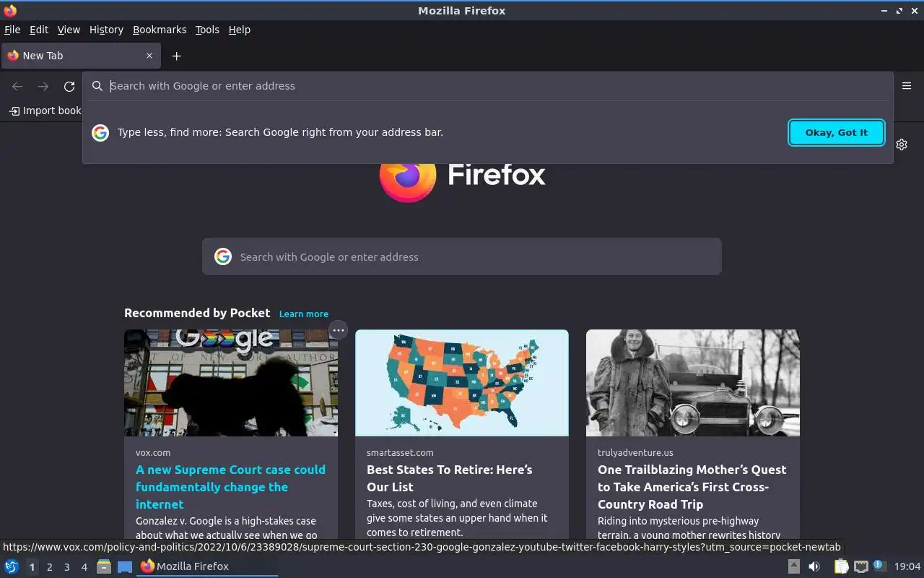Viewport: 924px width, 578px height.
Task: Open 'One Trailblazing Mother's Quest' article
Action: (x=692, y=487)
